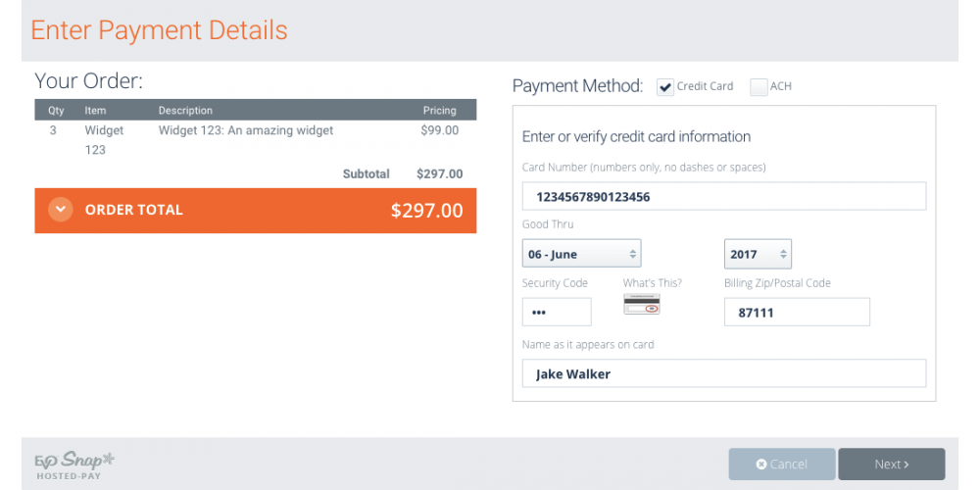Click the Description column header
Screen dimensions: 980x490
coord(185,111)
